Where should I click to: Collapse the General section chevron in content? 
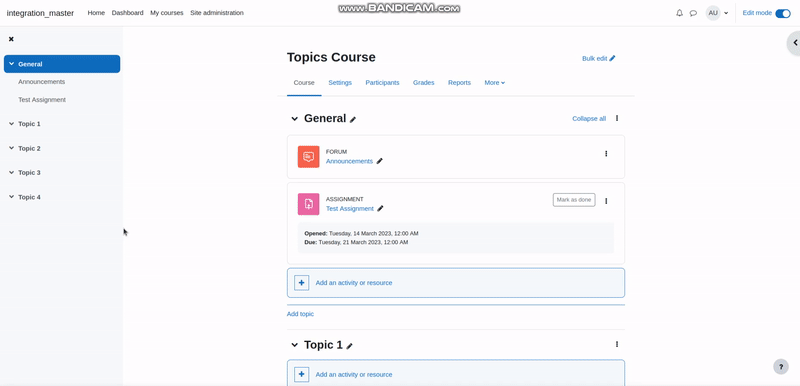tap(294, 119)
